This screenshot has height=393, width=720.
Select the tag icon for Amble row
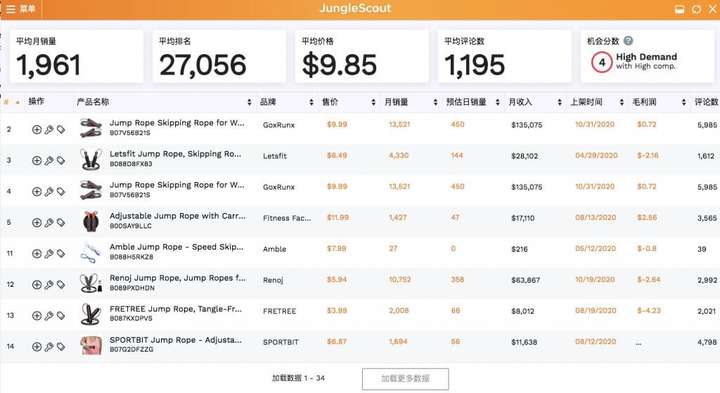pos(61,253)
